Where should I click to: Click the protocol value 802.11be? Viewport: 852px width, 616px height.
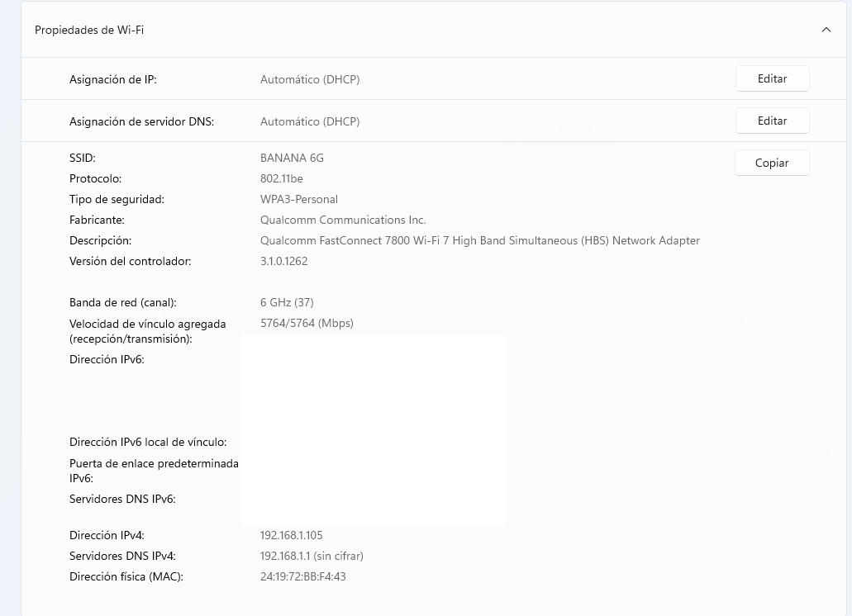point(282,178)
